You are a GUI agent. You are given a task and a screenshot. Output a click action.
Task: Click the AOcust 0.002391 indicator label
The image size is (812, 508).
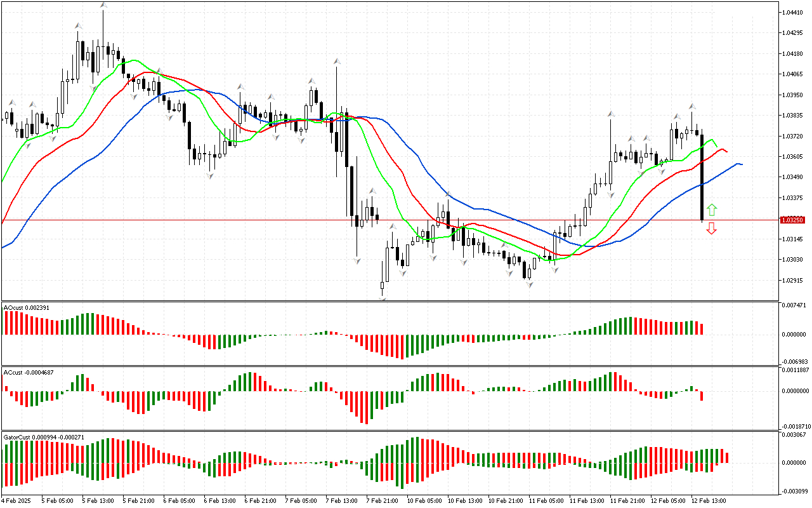[27, 307]
